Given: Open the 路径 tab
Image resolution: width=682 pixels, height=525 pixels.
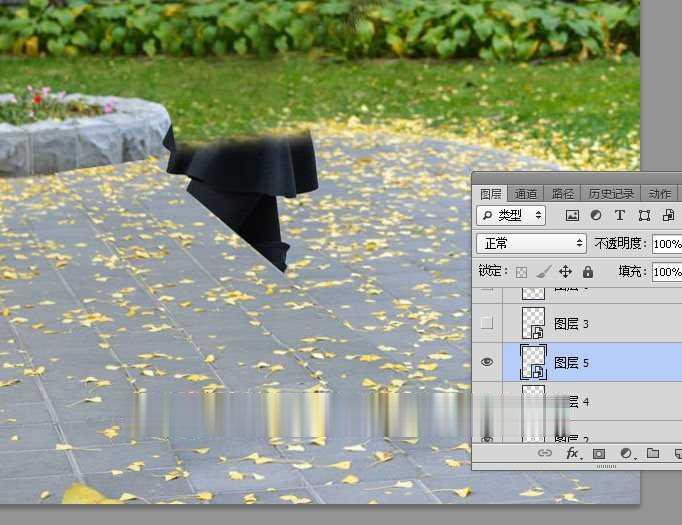Looking at the screenshot, I should [563, 194].
